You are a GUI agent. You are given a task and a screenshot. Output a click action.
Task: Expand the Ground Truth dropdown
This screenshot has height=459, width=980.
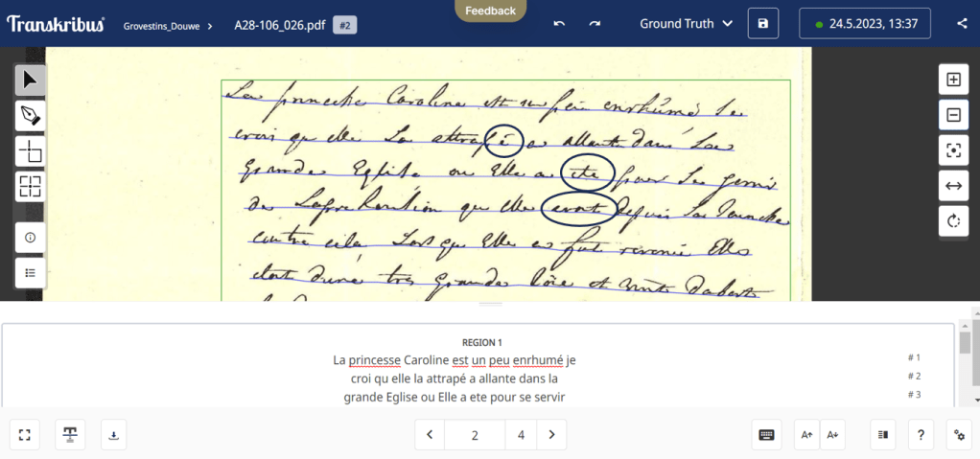[686, 23]
